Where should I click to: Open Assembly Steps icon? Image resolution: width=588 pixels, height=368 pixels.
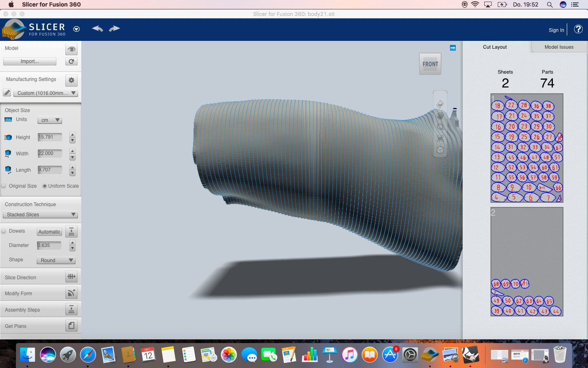point(71,310)
